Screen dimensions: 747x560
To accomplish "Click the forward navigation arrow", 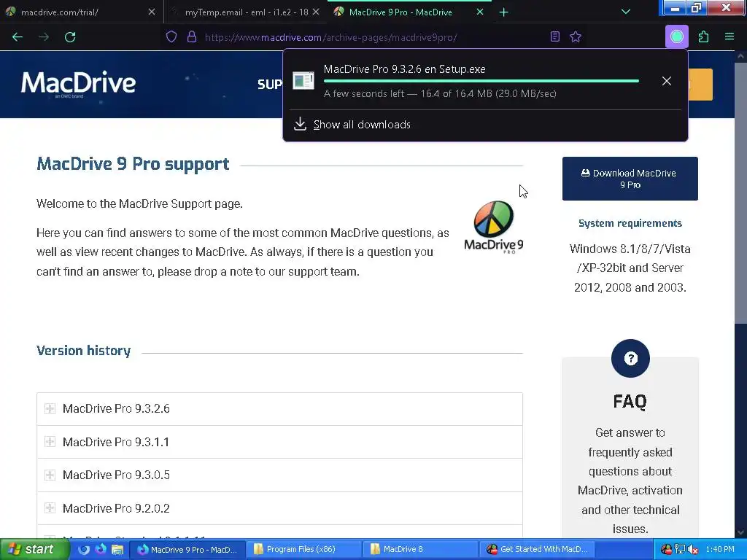I will [x=44, y=37].
